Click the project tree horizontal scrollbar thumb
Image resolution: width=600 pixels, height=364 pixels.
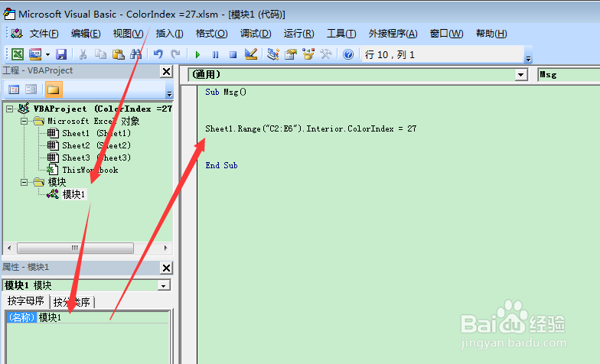click(x=75, y=248)
